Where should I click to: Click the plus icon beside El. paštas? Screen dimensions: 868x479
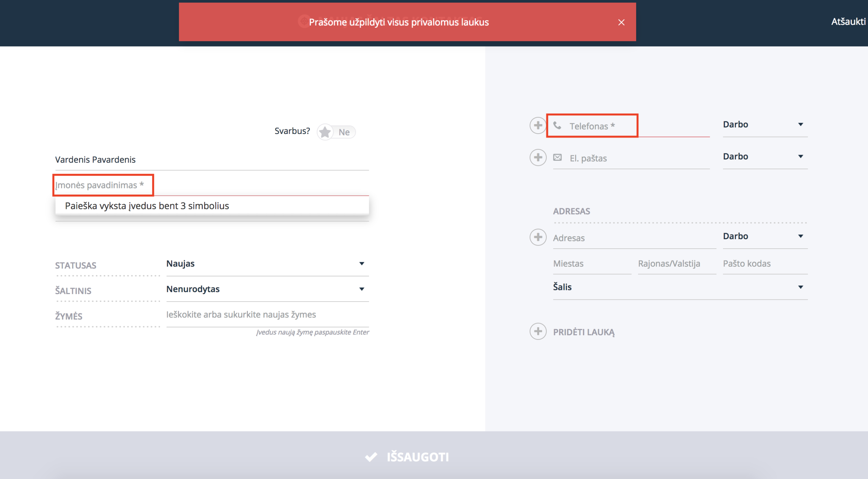pyautogui.click(x=538, y=157)
